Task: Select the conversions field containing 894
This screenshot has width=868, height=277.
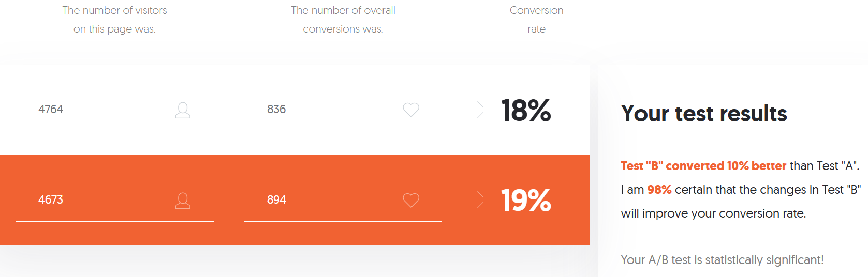Action: coord(343,200)
